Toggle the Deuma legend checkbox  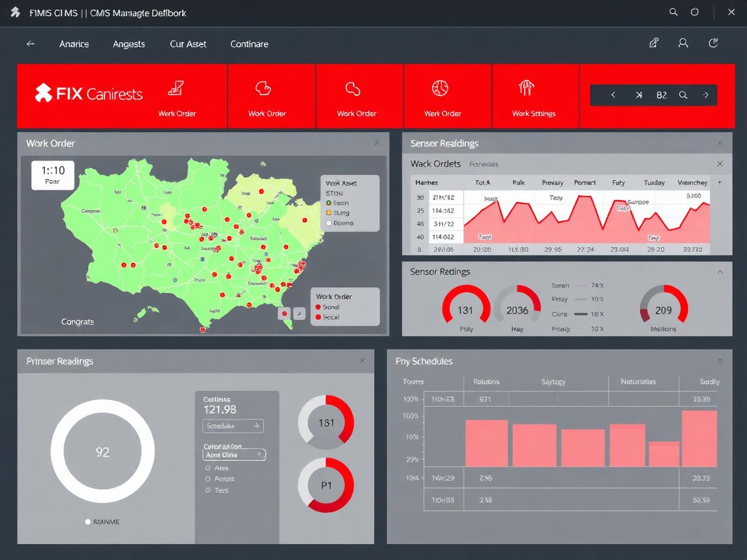329,223
